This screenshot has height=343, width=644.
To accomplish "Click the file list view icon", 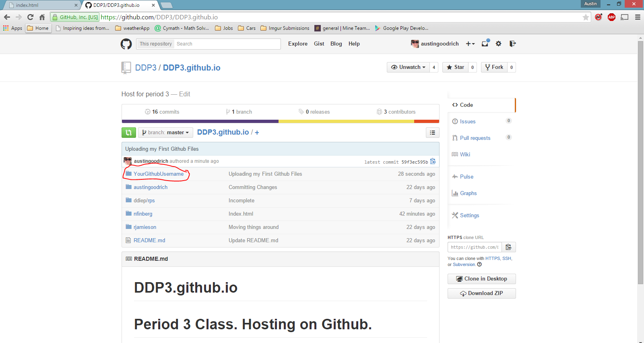I will 432,133.
